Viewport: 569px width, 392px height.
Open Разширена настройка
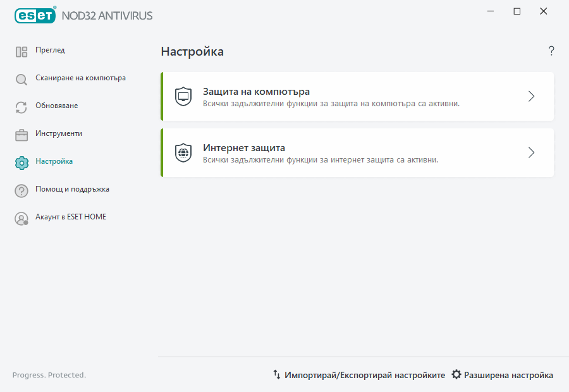tap(508, 374)
